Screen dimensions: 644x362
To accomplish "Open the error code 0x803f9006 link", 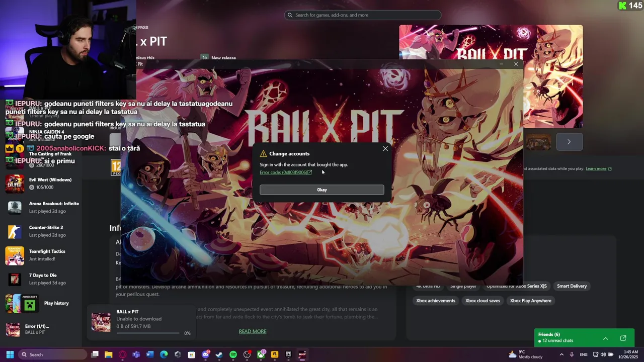I will (x=285, y=172).
